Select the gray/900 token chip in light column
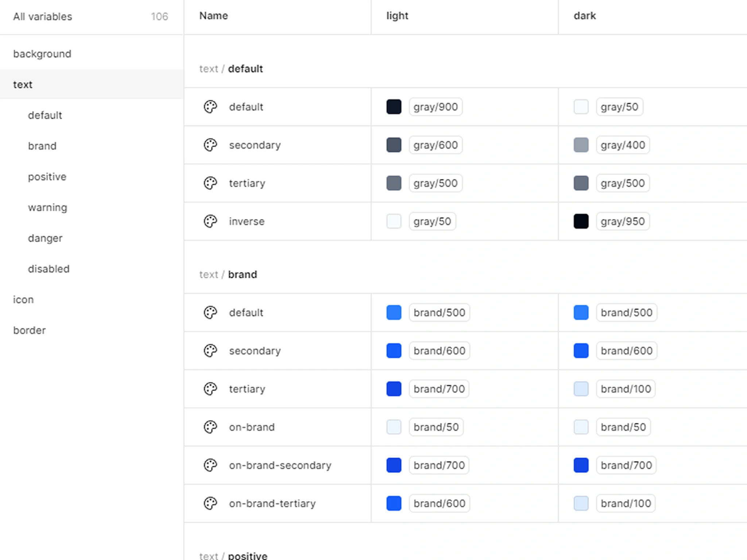Image resolution: width=747 pixels, height=560 pixels. (436, 106)
